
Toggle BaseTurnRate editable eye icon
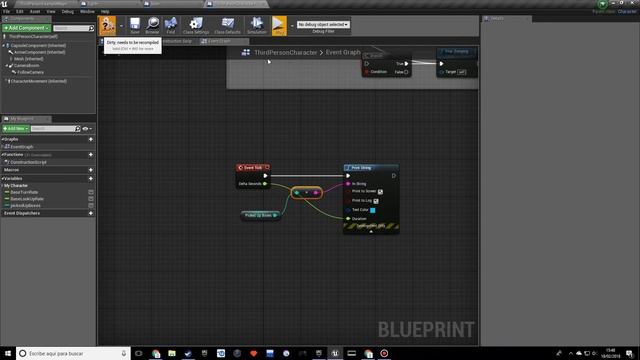[x=91, y=192]
